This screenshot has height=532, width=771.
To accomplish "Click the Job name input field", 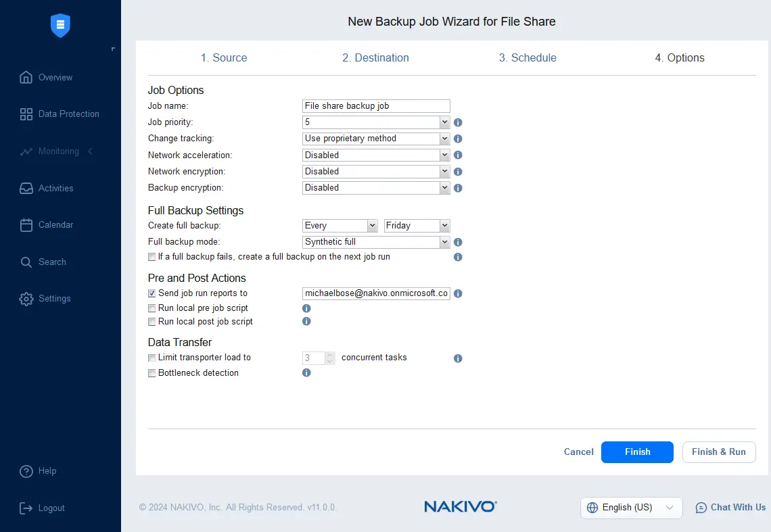I will coord(376,105).
